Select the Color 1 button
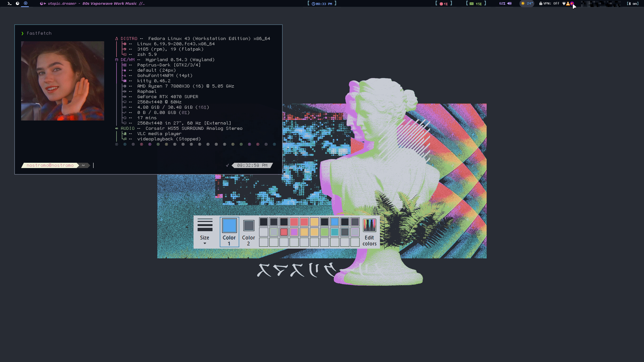Viewport: 644px width, 362px height. [229, 232]
